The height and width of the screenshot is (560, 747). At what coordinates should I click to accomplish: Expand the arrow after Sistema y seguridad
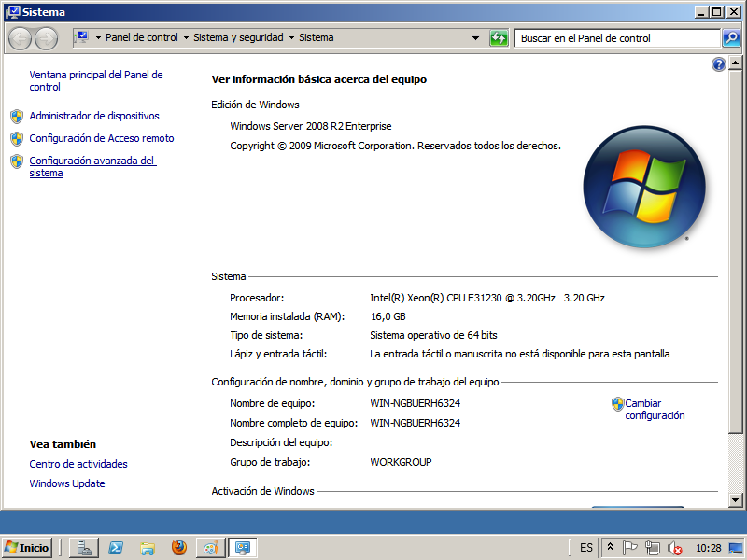[291, 37]
